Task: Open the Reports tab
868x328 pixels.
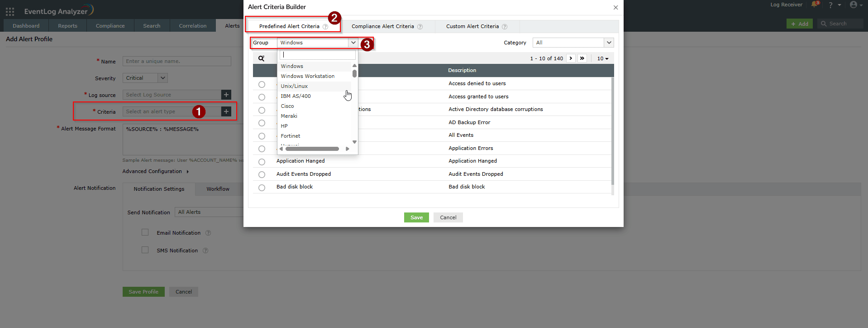Action: pyautogui.click(x=68, y=26)
